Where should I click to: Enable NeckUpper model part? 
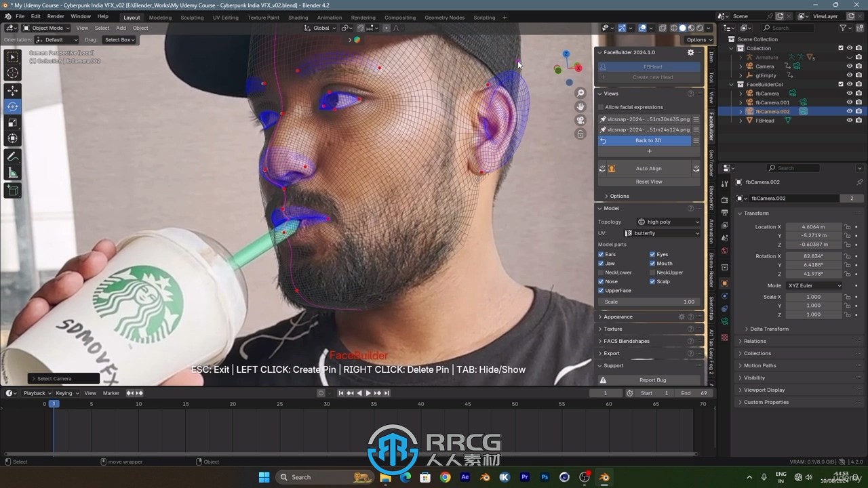coord(652,272)
